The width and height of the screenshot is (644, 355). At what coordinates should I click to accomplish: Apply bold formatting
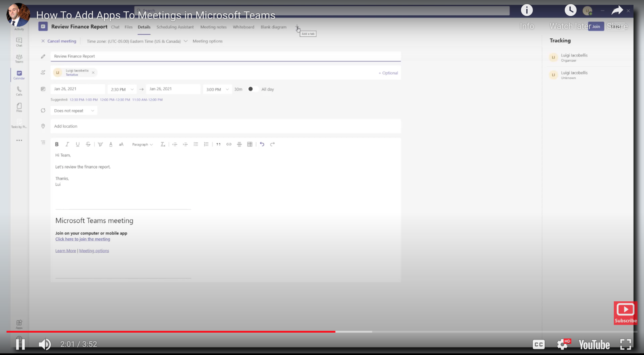[x=57, y=144]
